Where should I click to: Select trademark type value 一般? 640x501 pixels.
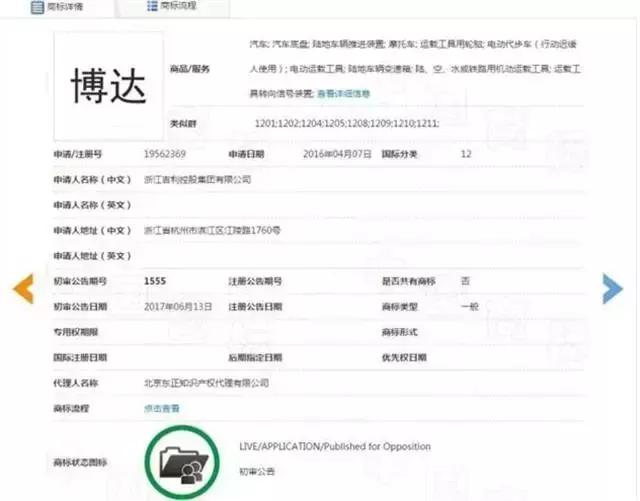click(x=469, y=307)
